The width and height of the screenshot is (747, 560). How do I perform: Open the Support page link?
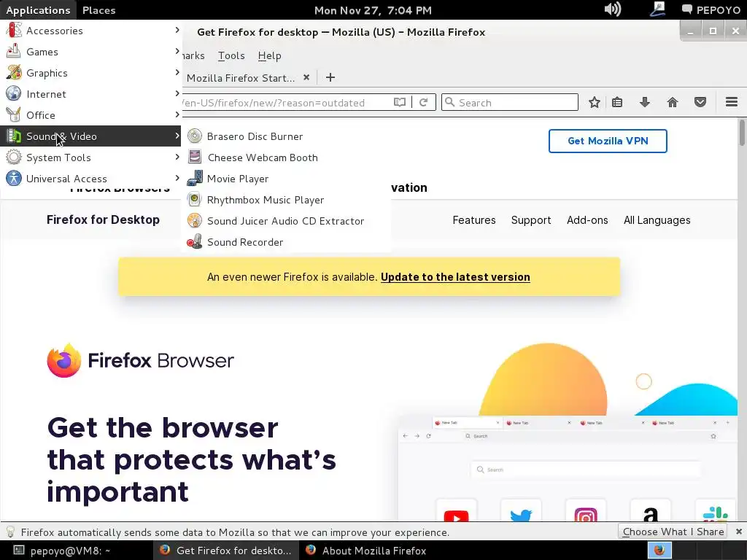tap(531, 220)
